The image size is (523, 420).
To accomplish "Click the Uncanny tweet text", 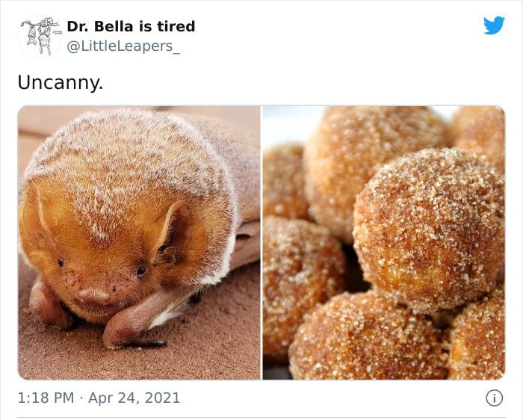I will (61, 82).
